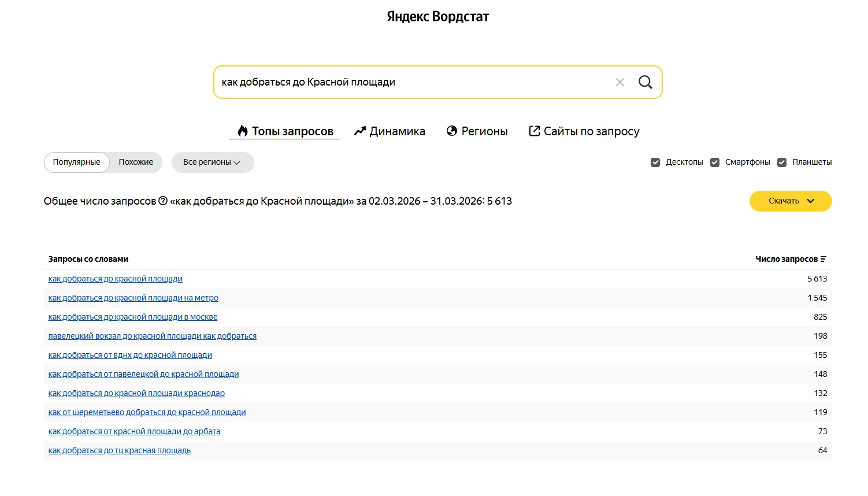Click the sort icon beside Число запросов
The width and height of the screenshot is (868, 496).
pos(824,258)
